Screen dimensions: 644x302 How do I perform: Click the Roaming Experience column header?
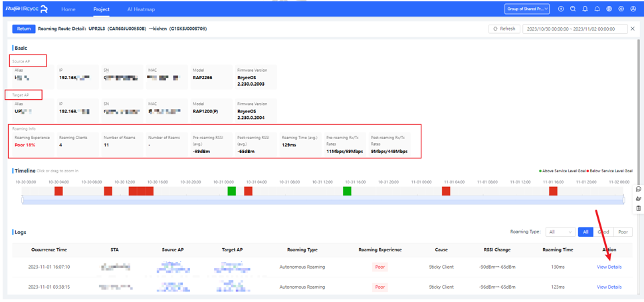point(380,250)
